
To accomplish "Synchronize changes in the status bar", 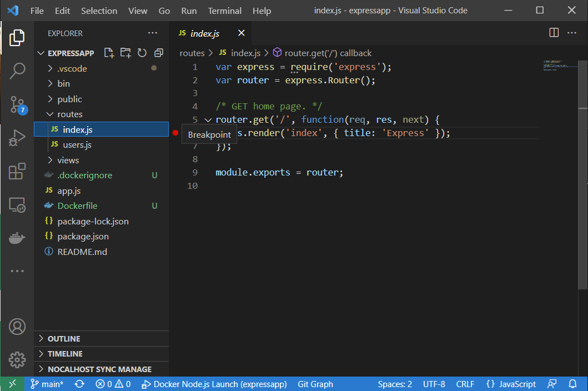I will 79,384.
